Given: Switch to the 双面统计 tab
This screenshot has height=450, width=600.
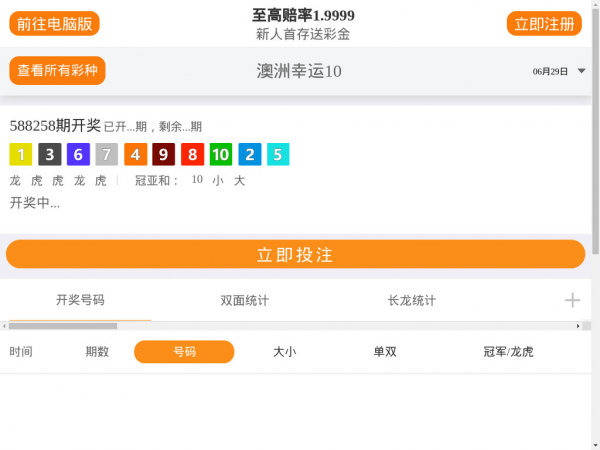Looking at the screenshot, I should [245, 300].
